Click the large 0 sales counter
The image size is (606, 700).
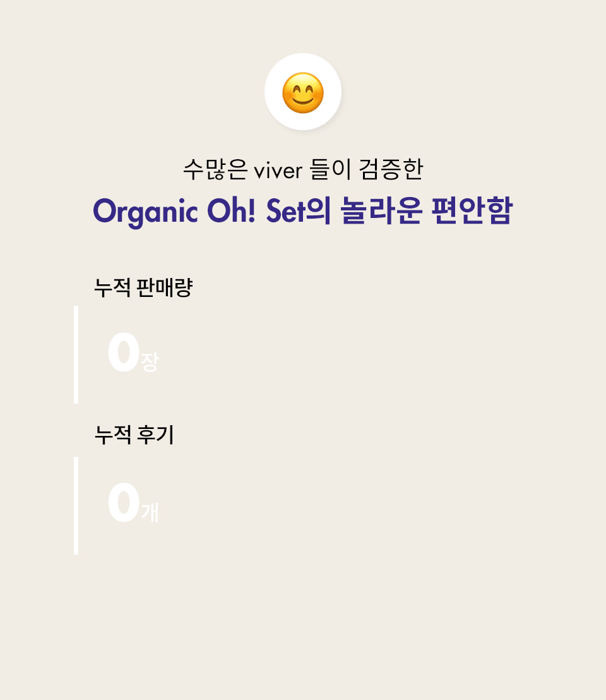click(x=124, y=353)
